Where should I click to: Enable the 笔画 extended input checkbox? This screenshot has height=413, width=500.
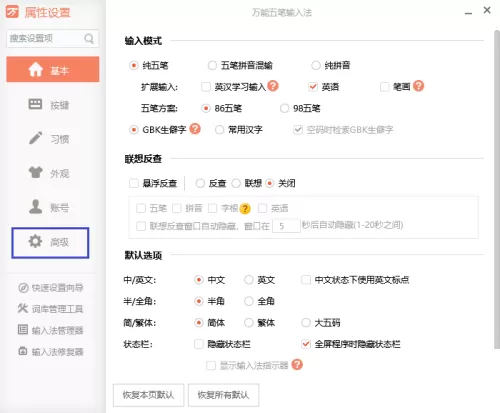point(384,87)
